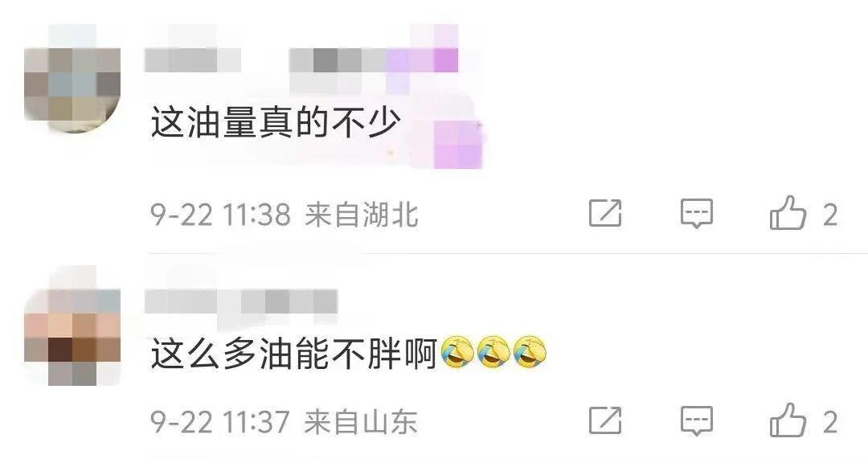Click the like count on the 山东 comment
Screen dimensions: 868x459
click(x=829, y=423)
